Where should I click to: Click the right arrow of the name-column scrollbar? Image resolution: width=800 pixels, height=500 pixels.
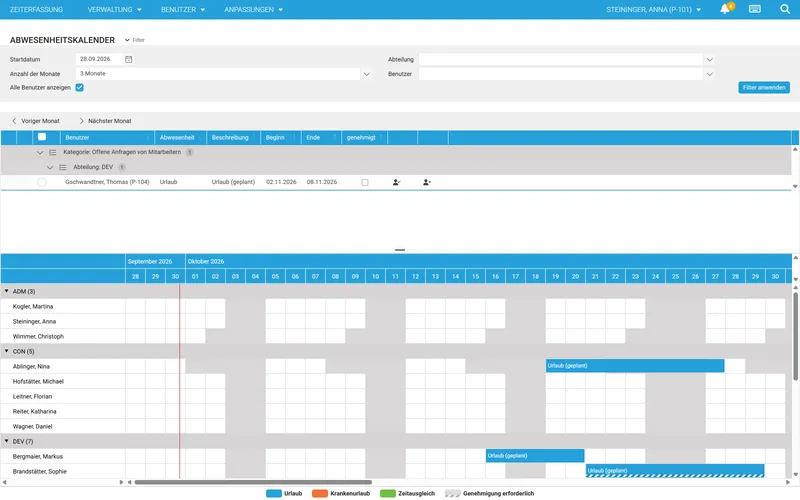coord(121,482)
